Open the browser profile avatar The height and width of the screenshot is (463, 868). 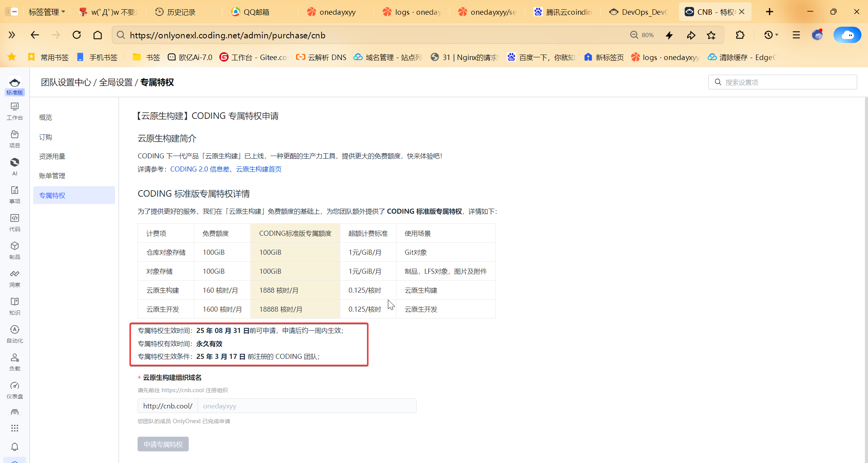coord(818,35)
